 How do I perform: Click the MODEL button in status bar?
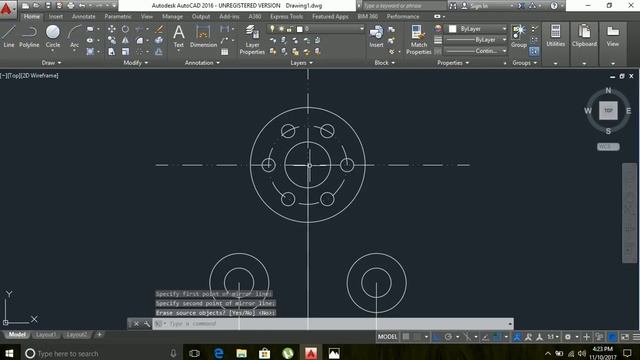pos(387,337)
